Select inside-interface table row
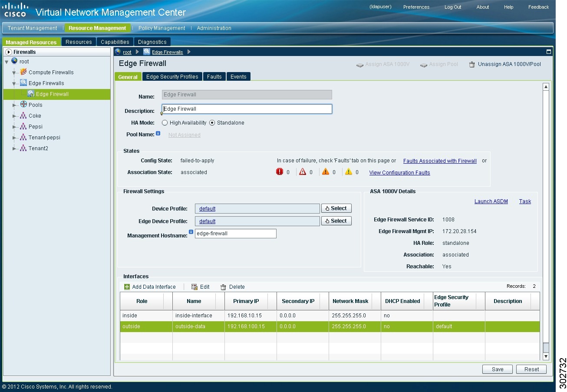The height and width of the screenshot is (392, 567). [x=330, y=316]
